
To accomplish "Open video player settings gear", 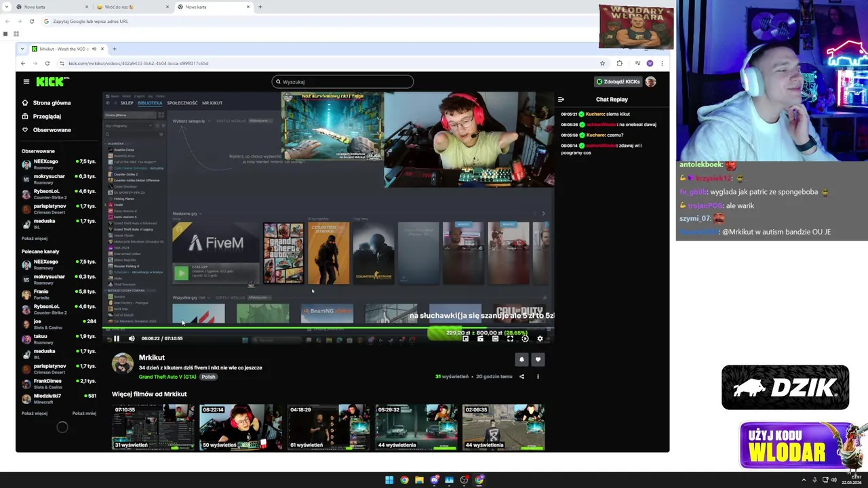I will 540,339.
